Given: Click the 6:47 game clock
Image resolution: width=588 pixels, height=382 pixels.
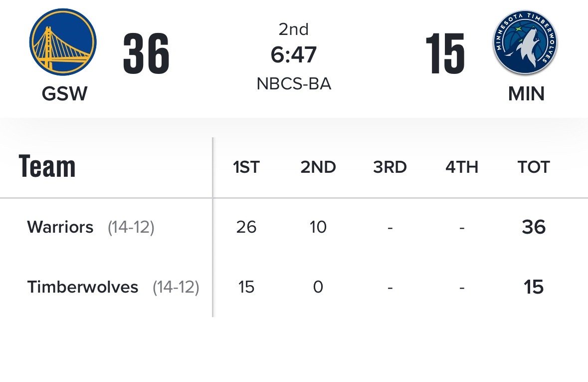Looking at the screenshot, I should pyautogui.click(x=294, y=55).
